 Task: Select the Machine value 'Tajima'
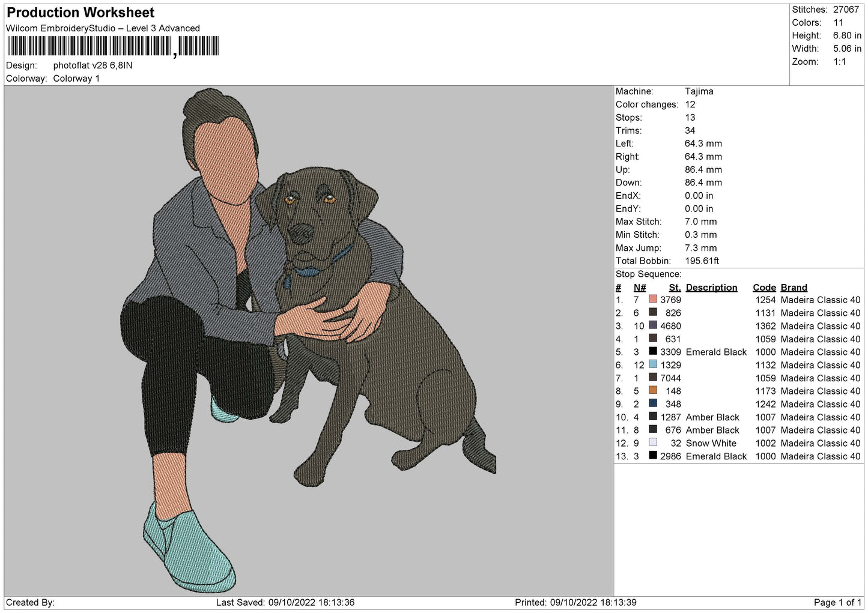point(699,91)
